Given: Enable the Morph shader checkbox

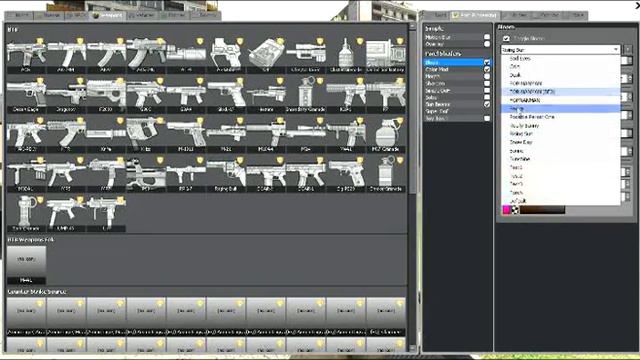Looking at the screenshot, I should [487, 76].
